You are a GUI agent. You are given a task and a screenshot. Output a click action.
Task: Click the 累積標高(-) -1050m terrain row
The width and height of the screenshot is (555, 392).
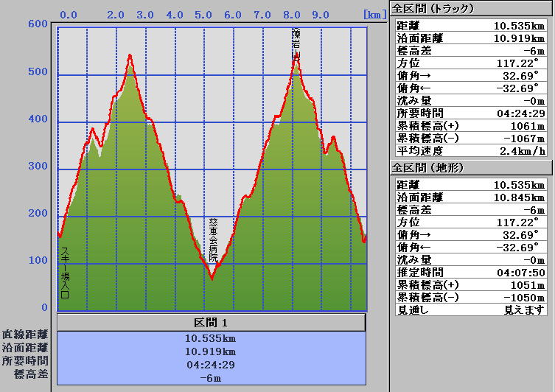pos(472,298)
